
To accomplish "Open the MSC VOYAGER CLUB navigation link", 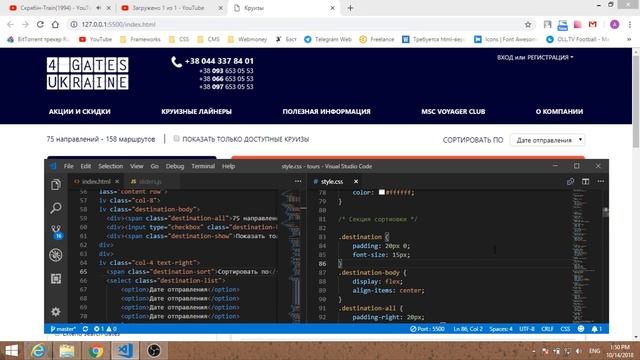I will click(x=453, y=111).
